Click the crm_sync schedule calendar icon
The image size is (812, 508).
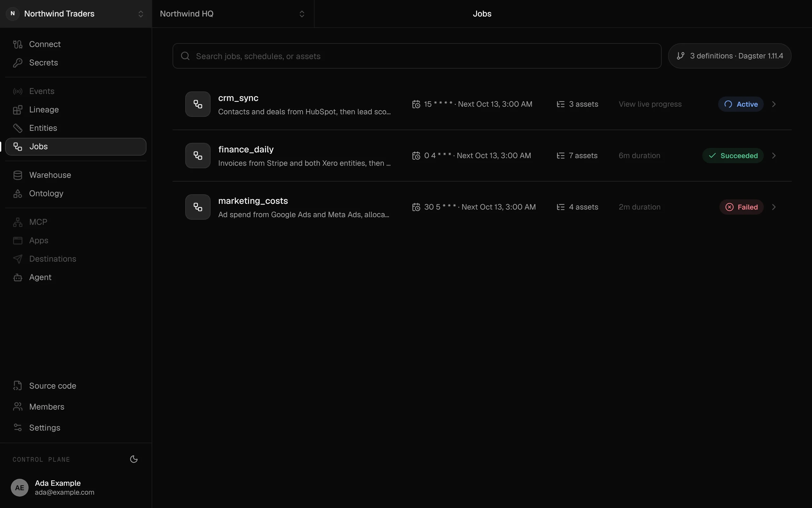point(416,104)
